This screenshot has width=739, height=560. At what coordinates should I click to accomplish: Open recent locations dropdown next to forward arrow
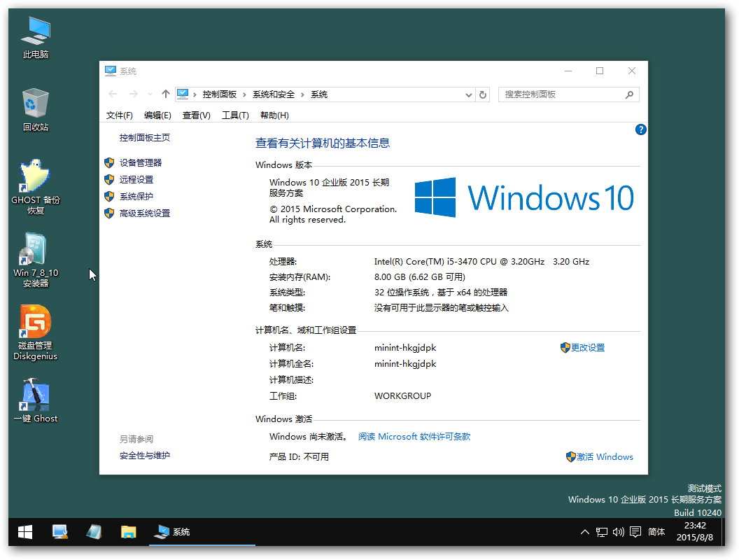tap(150, 94)
